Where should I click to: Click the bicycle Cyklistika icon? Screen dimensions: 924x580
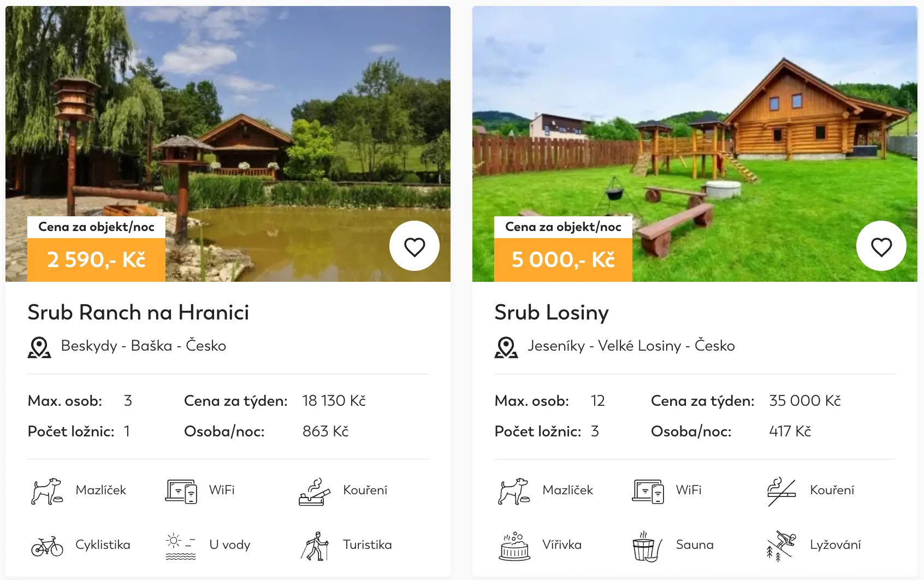pyautogui.click(x=47, y=546)
